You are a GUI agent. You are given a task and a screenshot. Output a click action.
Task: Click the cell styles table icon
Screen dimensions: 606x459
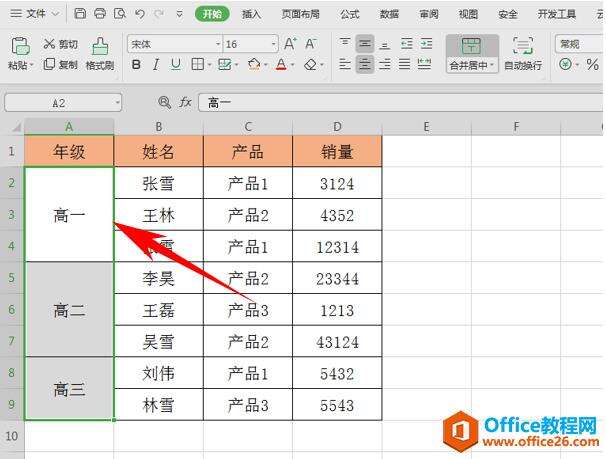(x=225, y=64)
